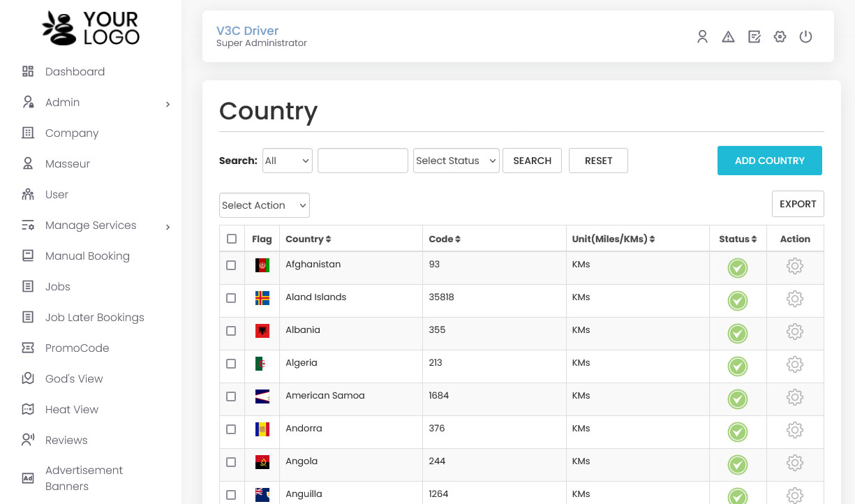Screen dimensions: 855x504
Task: Focus the search keyword text field
Action: [363, 161]
